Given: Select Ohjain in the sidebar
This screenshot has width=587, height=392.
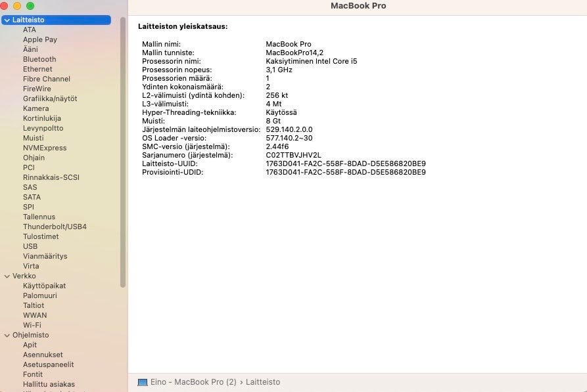Looking at the screenshot, I should tap(34, 158).
